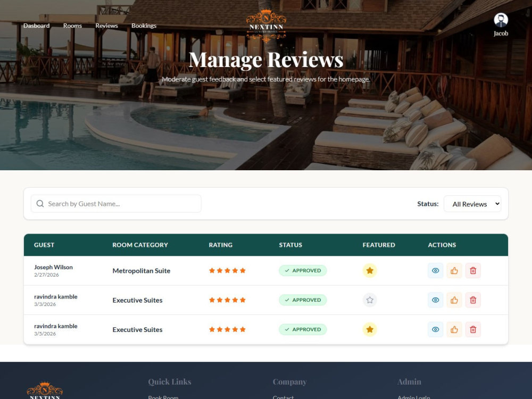Click the five-star rating in Joseph Wilson's row

point(227,270)
